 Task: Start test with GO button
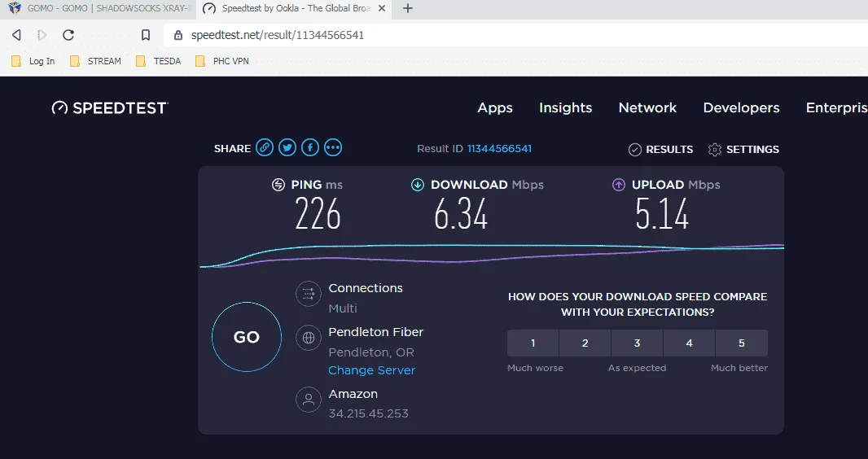(247, 337)
